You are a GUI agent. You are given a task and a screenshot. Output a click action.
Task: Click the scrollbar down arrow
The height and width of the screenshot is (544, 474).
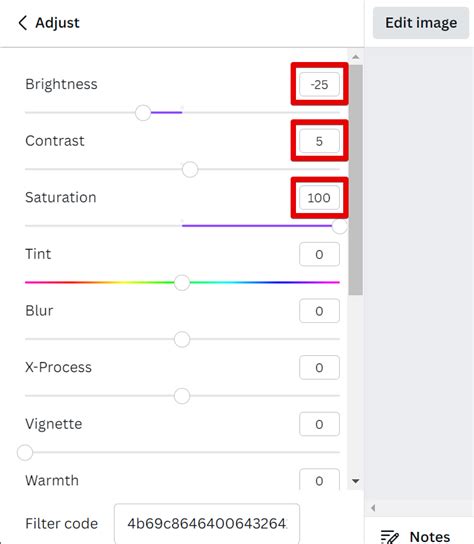pyautogui.click(x=355, y=481)
